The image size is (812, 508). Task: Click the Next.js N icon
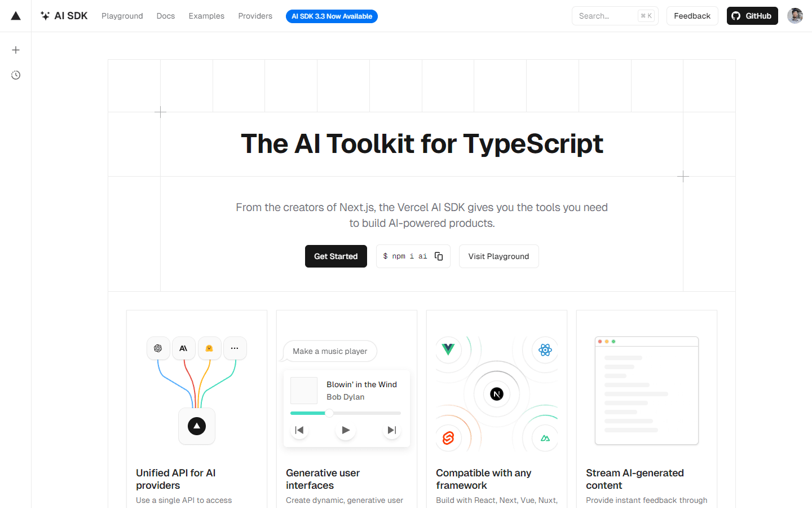[497, 394]
